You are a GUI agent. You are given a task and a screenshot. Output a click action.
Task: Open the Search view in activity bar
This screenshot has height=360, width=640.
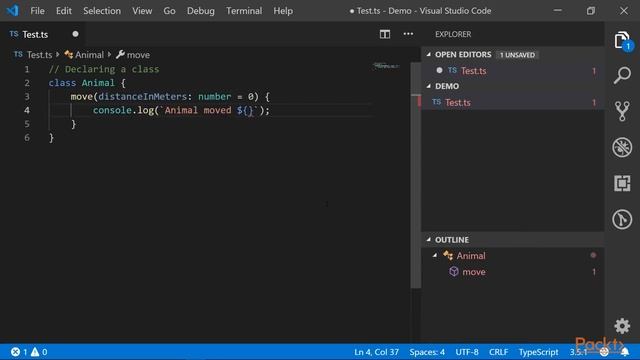point(622,76)
